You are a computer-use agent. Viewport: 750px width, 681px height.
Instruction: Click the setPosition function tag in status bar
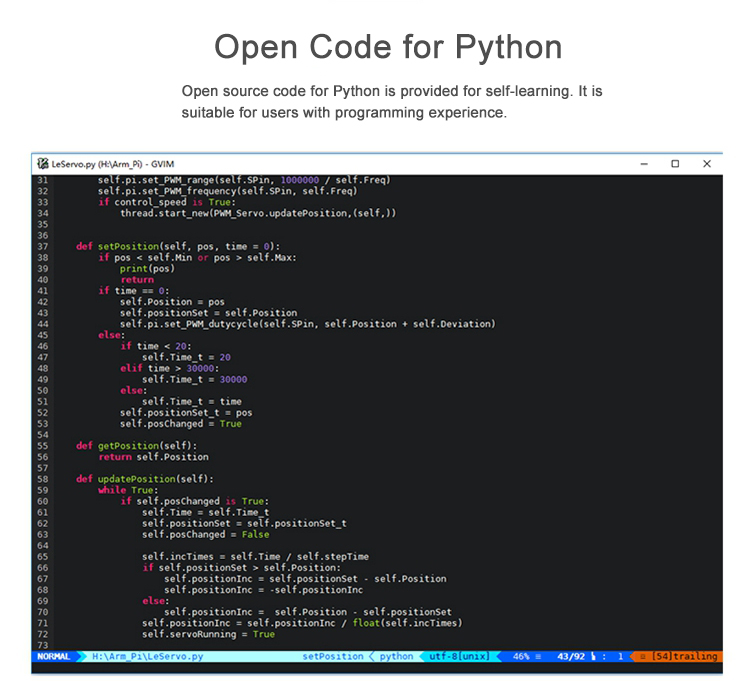[x=333, y=656]
